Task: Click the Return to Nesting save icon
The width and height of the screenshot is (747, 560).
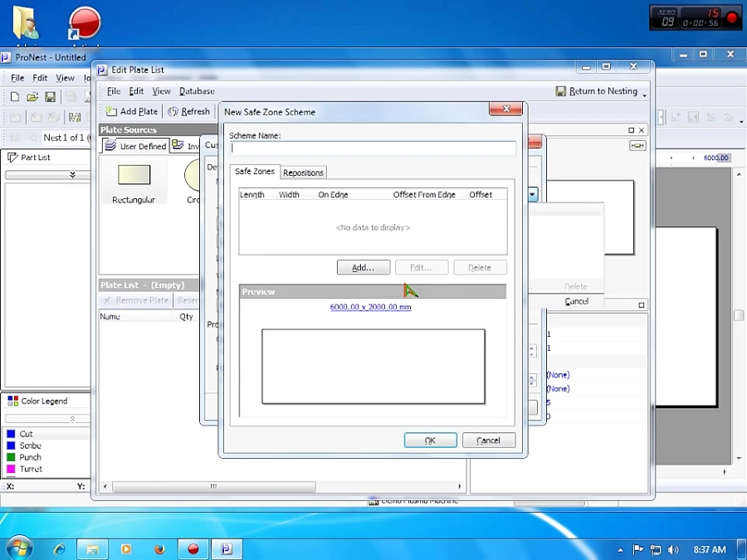Action: (x=561, y=91)
